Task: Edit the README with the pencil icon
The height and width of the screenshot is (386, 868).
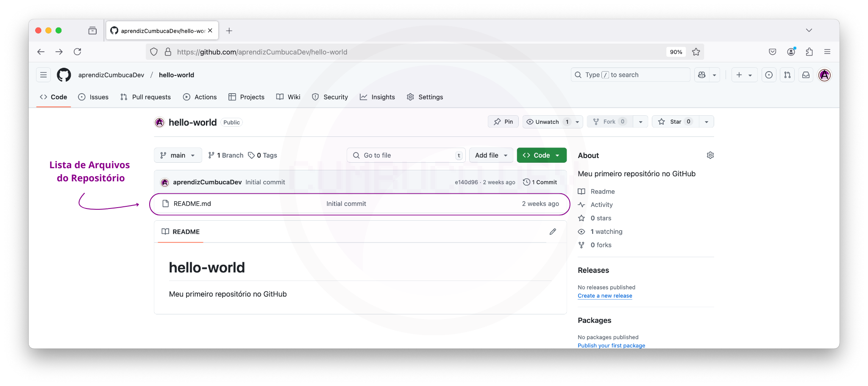Action: pyautogui.click(x=553, y=231)
